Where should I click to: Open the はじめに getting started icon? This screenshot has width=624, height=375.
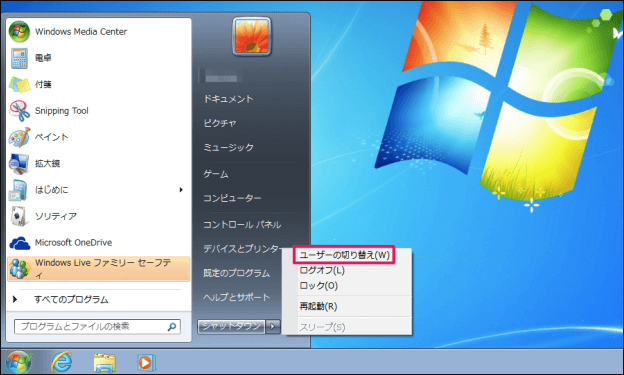coord(18,190)
